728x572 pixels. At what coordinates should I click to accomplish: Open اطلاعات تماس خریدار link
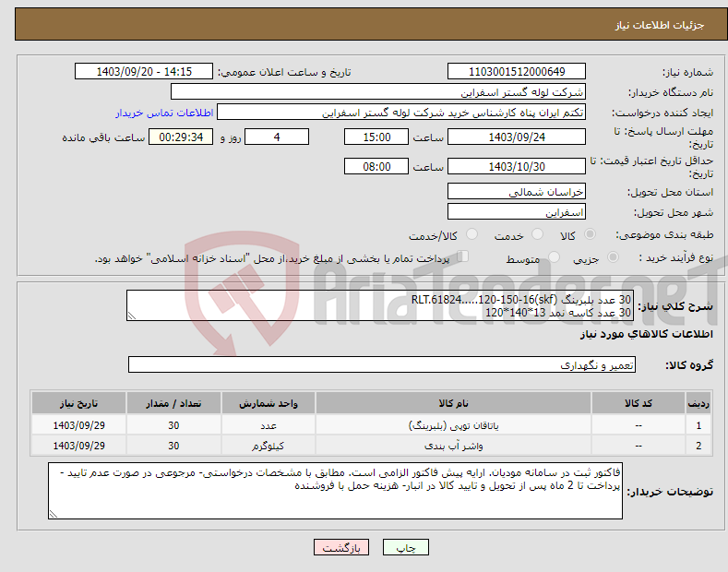tap(164, 113)
